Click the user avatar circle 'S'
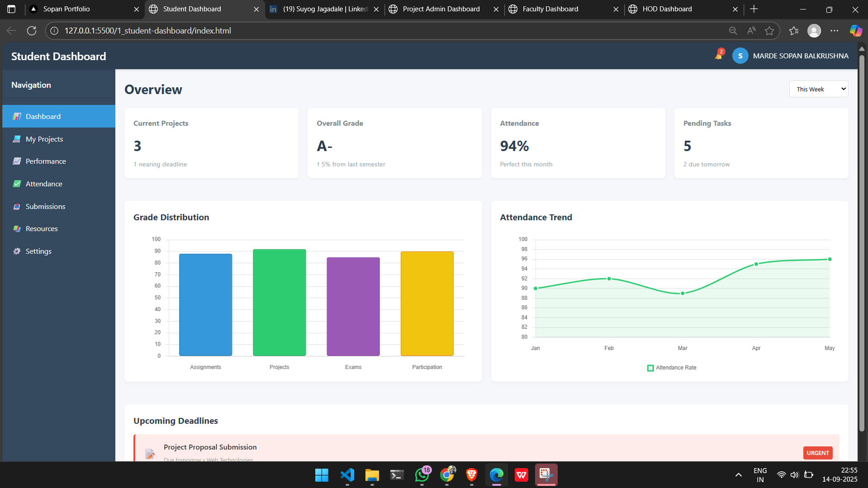The height and width of the screenshot is (488, 868). 740,56
